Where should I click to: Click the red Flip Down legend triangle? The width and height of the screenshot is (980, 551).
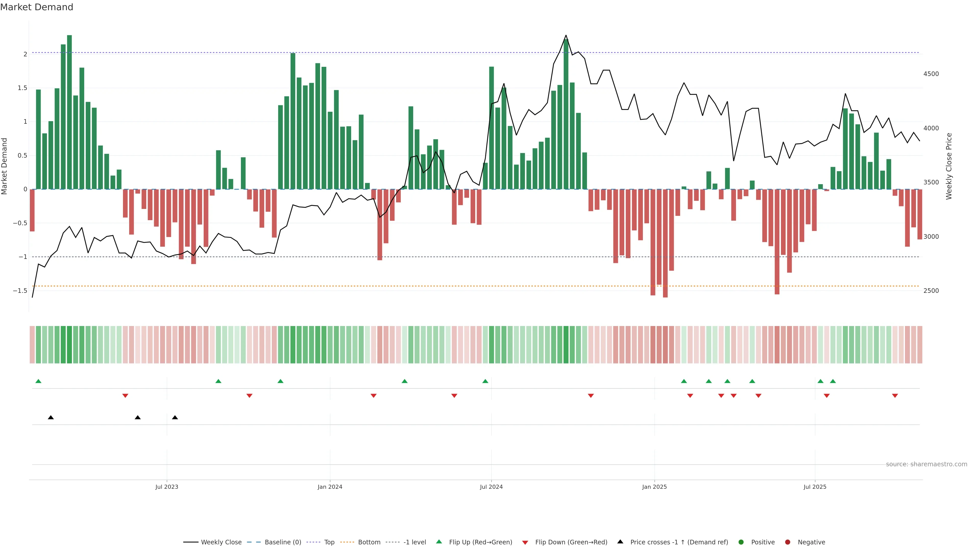(x=525, y=542)
